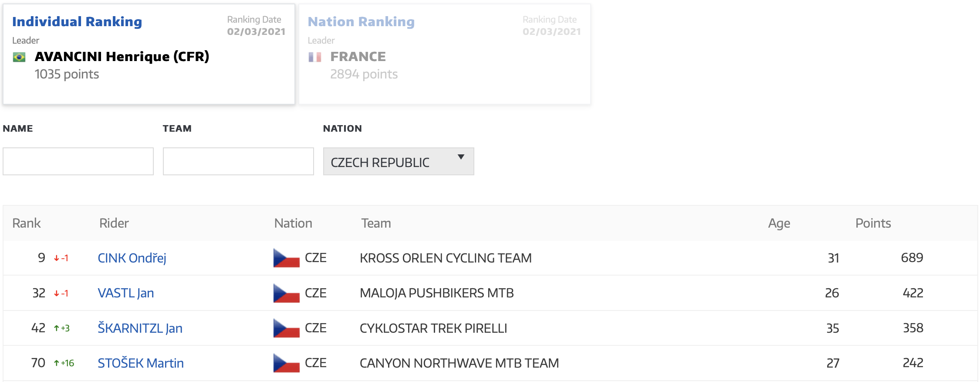Open rider ŠKARNITZL Jan profile link

tap(140, 328)
